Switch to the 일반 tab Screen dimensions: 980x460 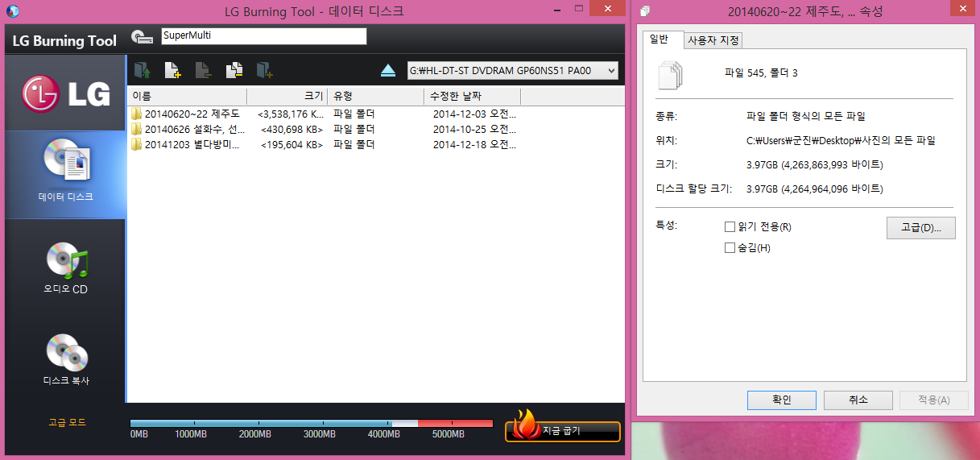662,39
